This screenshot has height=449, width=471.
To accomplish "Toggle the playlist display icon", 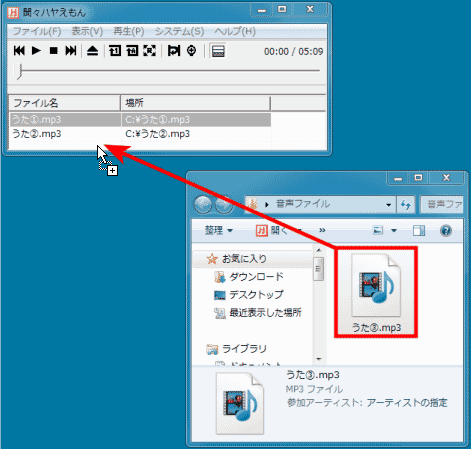I will [218, 51].
